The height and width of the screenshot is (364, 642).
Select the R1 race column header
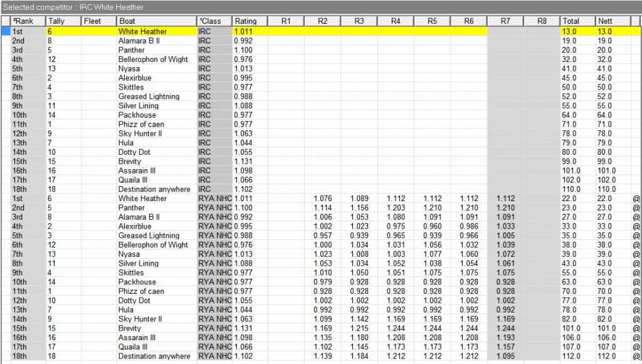286,21
